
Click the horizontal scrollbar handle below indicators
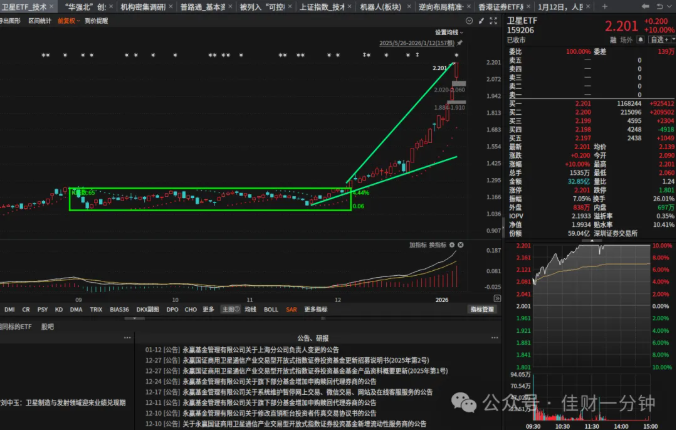point(135,319)
